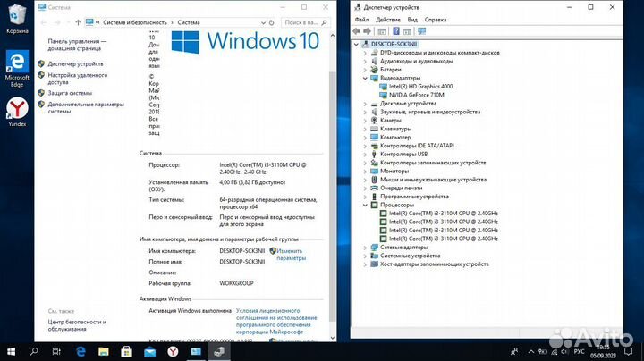Click Система и безопасность breadcrumb
Image resolution: width=644 pixels, height=361 pixels.
pyautogui.click(x=135, y=22)
